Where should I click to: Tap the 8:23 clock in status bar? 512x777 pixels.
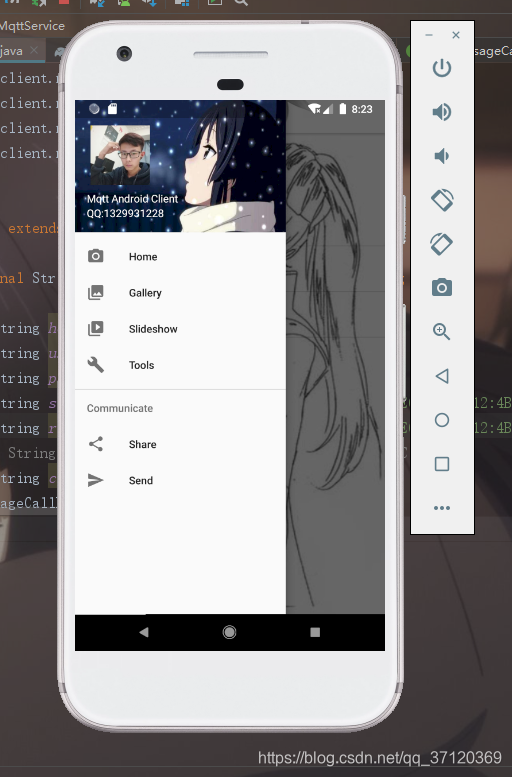[x=362, y=109]
